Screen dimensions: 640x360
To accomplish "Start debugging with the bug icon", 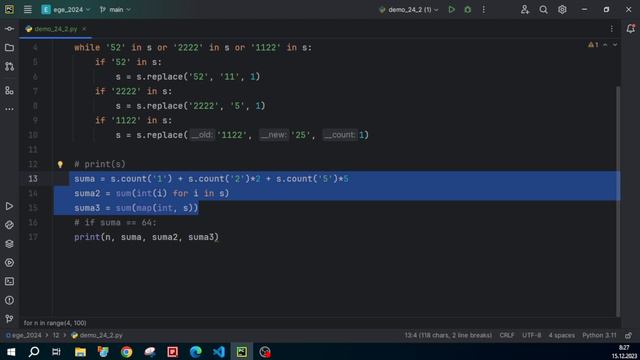I will pyautogui.click(x=468, y=9).
